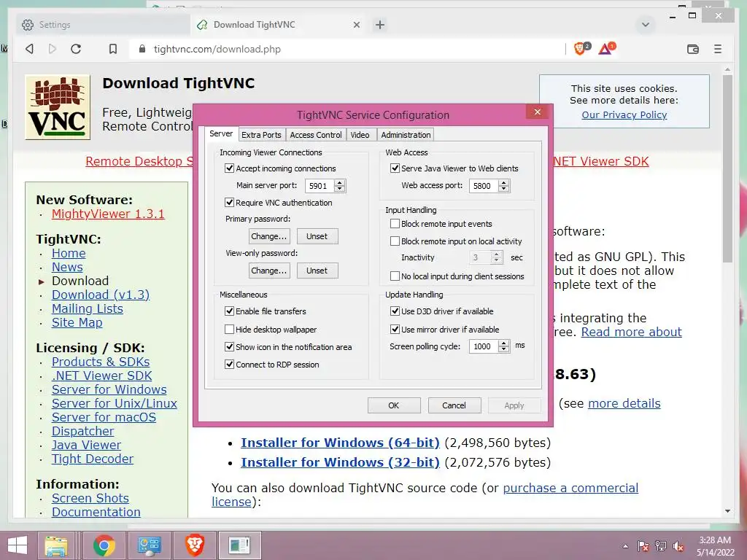Open Brave Rewards triangle icon
747x560 pixels.
[606, 48]
